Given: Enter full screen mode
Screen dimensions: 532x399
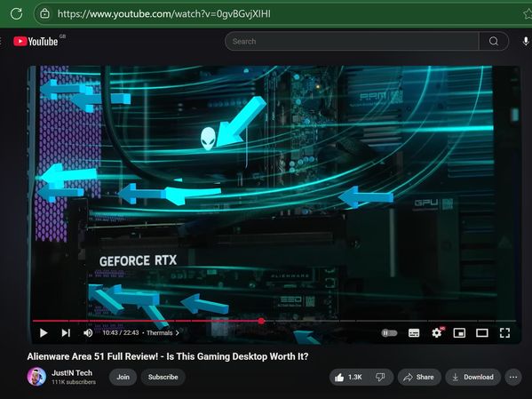Looking at the screenshot, I should click(x=504, y=332).
